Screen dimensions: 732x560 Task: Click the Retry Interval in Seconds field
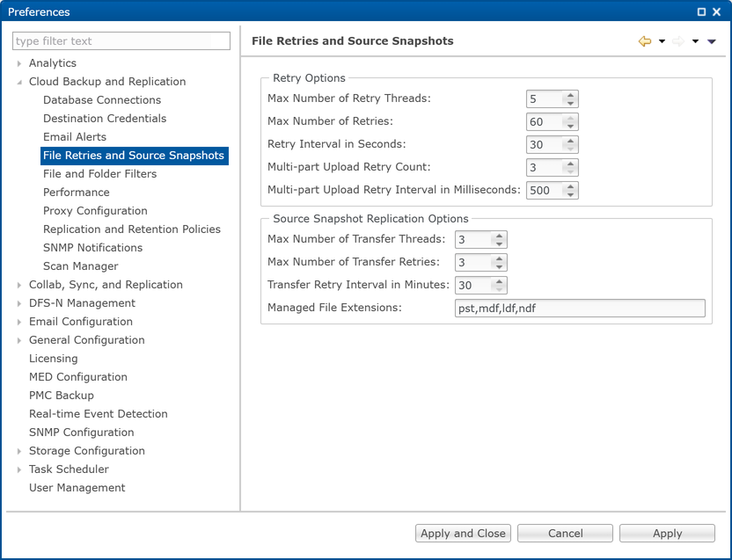pyautogui.click(x=545, y=145)
